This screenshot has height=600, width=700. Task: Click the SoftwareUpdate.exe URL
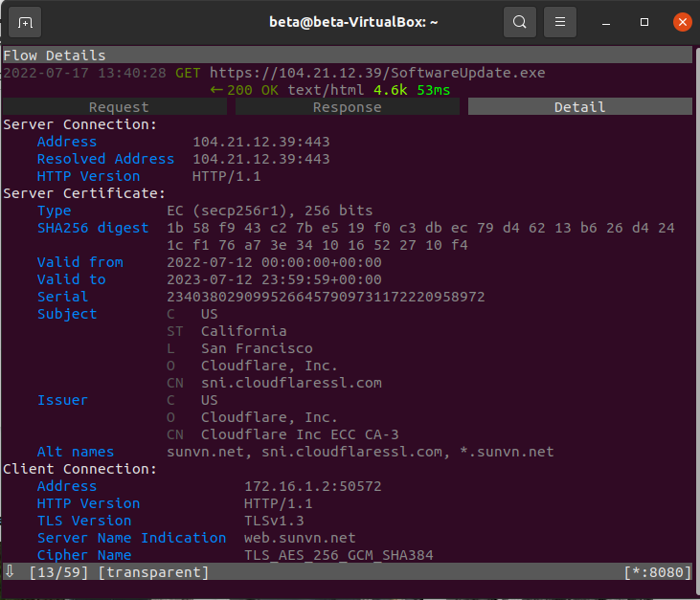(377, 73)
